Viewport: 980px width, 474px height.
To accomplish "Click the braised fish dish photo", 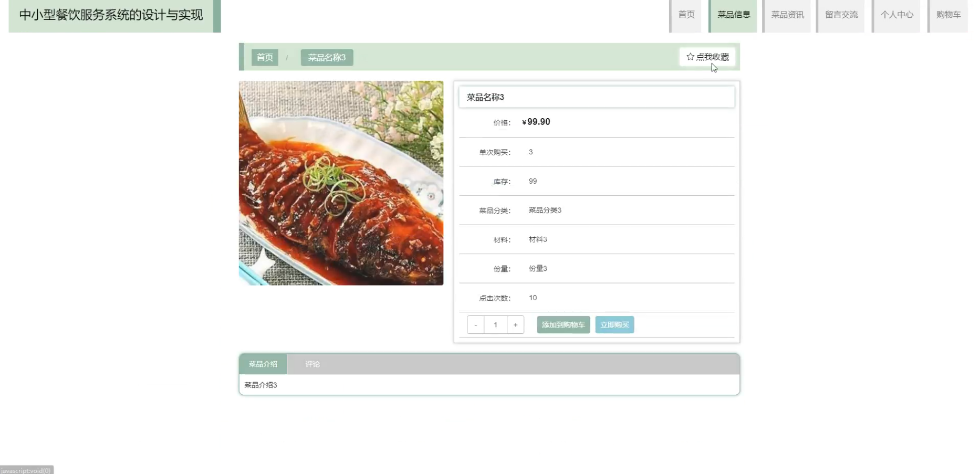I will coord(341,183).
